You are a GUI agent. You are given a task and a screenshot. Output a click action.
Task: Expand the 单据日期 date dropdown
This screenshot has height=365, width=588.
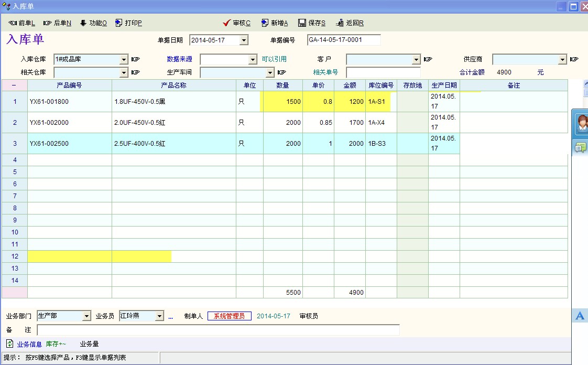(x=244, y=40)
